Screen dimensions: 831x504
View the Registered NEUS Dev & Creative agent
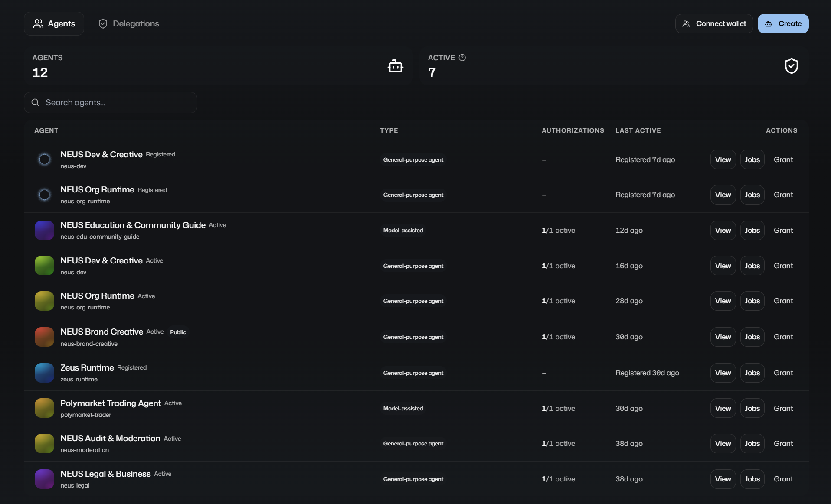point(723,159)
